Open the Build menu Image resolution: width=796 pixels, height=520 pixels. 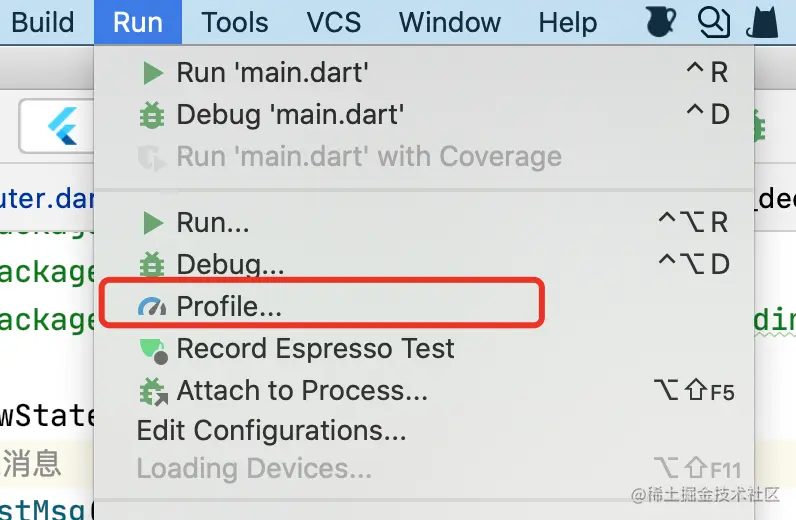point(43,22)
